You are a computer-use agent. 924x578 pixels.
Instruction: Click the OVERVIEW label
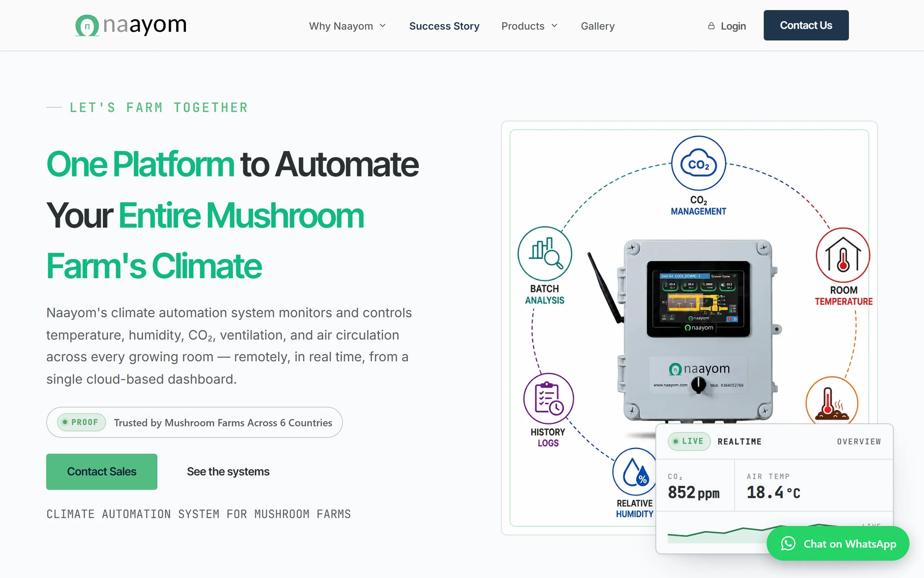859,442
